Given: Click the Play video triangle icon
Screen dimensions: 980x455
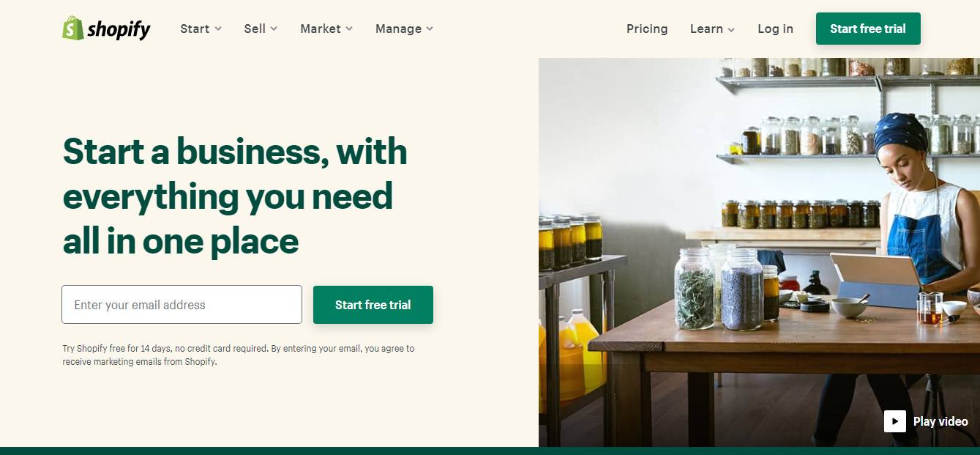Looking at the screenshot, I should 895,421.
